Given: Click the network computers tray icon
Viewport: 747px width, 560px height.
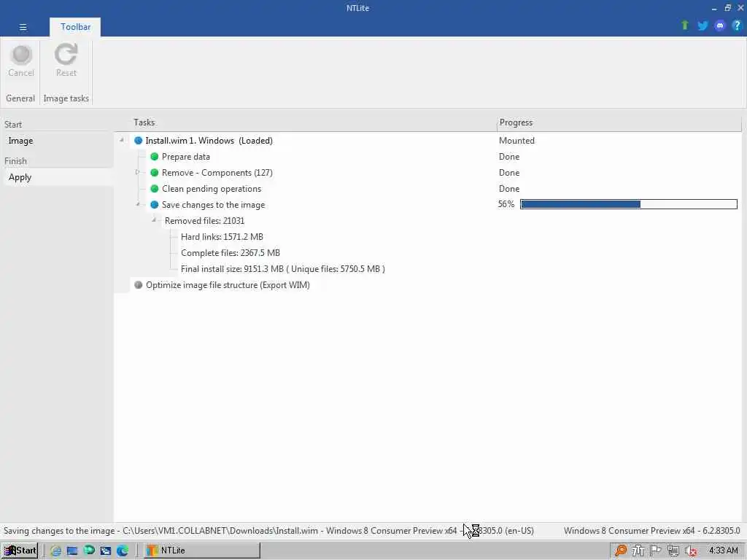Looking at the screenshot, I should tap(673, 551).
